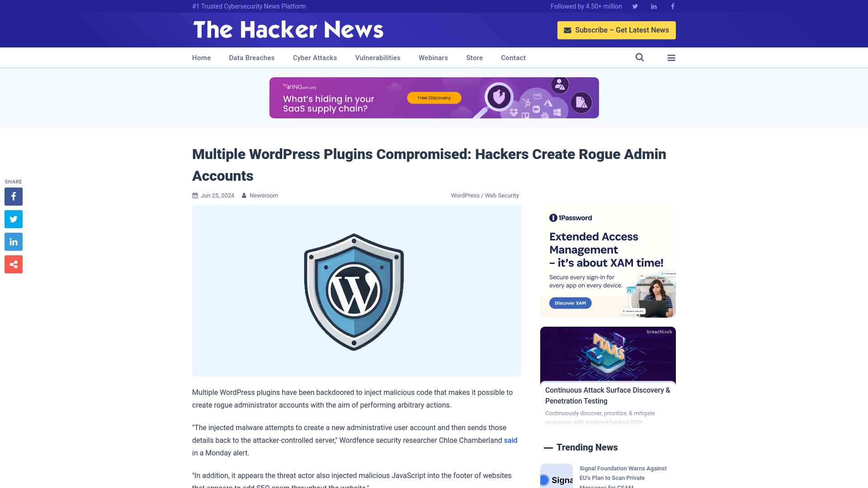Click the Twitter share icon

[x=13, y=219]
